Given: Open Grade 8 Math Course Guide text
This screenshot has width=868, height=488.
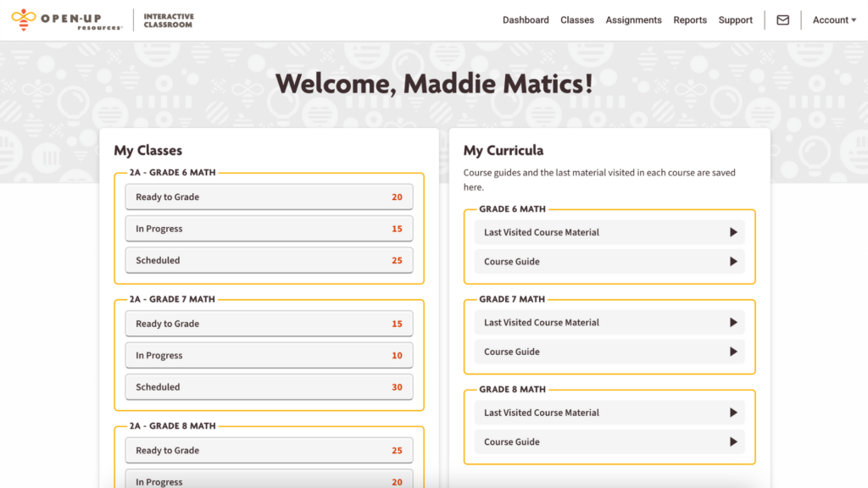Looking at the screenshot, I should pyautogui.click(x=511, y=442).
